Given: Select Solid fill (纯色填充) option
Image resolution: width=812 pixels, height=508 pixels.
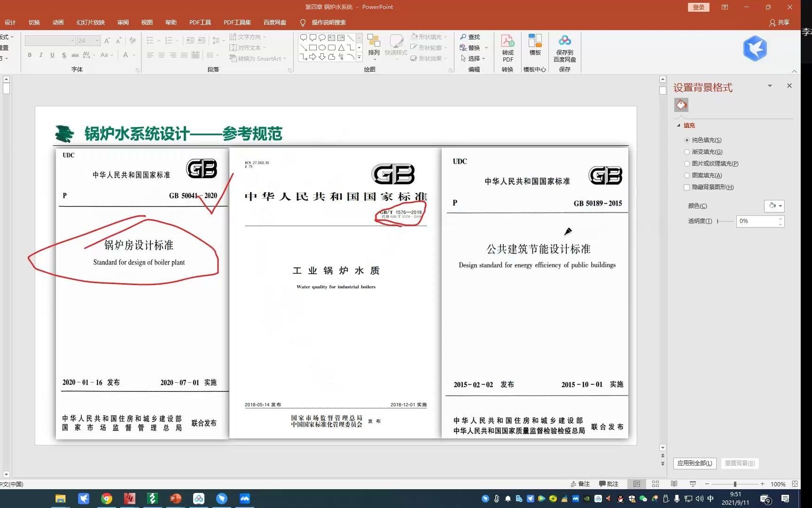Looking at the screenshot, I should 703,140.
